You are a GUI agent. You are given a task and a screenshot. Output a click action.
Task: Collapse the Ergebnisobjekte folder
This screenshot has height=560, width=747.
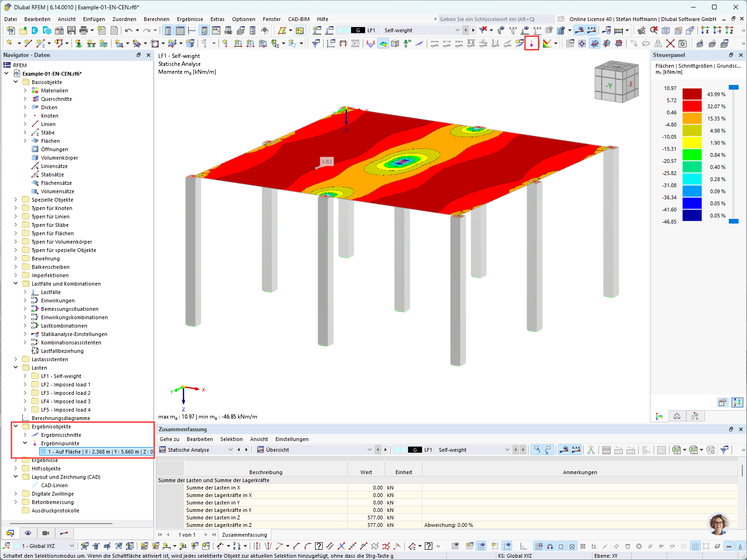(x=16, y=427)
